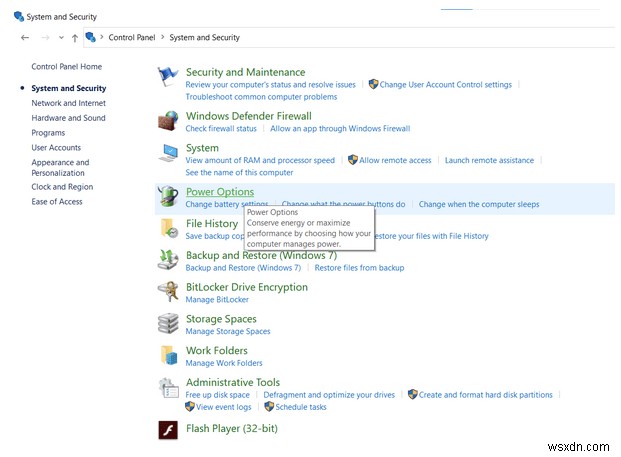Click the Backup and Restore icon

(168, 260)
